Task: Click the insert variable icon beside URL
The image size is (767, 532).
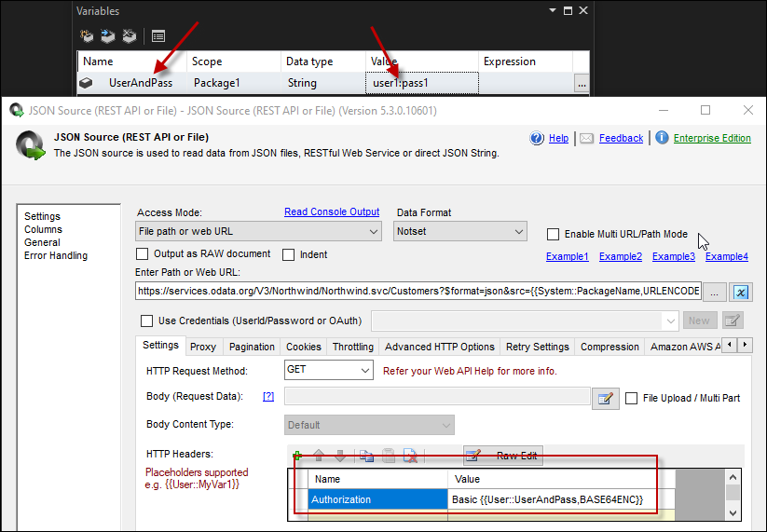Action: (x=742, y=292)
